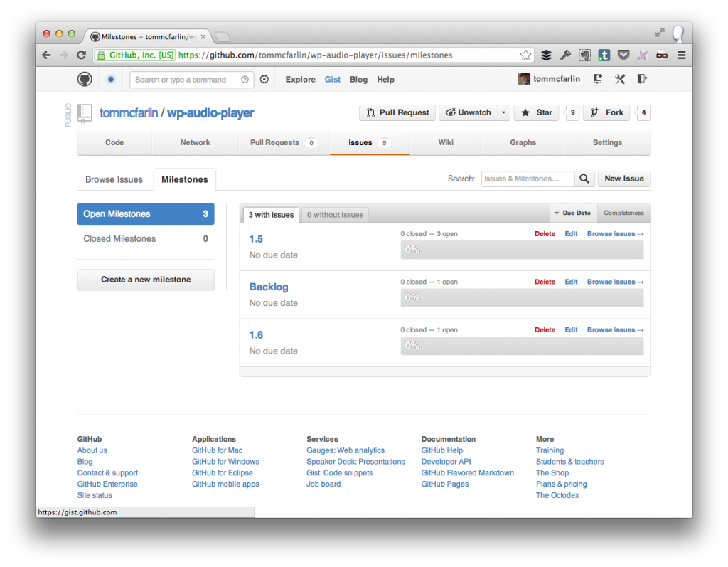728x567 pixels.
Task: Click the Pull Request button
Action: click(397, 112)
